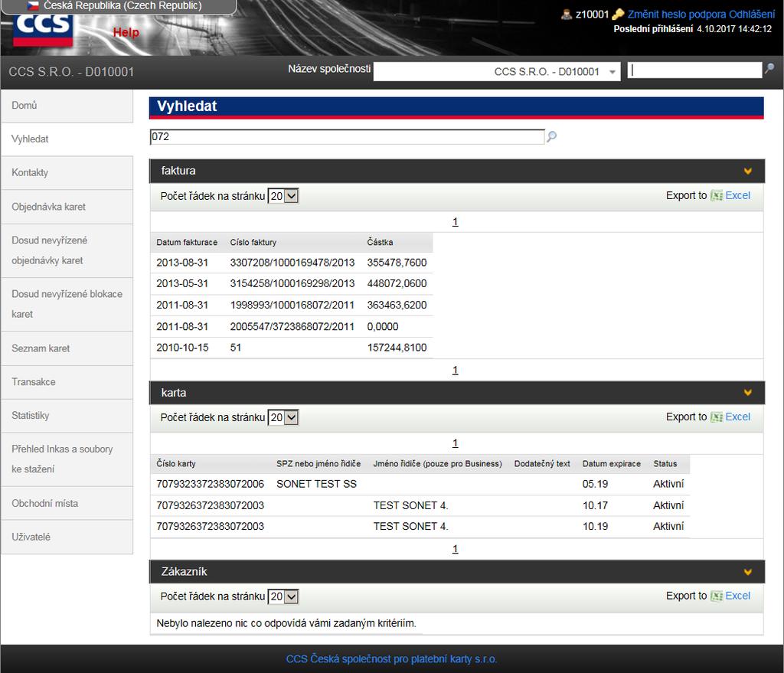This screenshot has height=673, width=784.
Task: Click the Czech Republic country label in the header
Action: [x=122, y=6]
